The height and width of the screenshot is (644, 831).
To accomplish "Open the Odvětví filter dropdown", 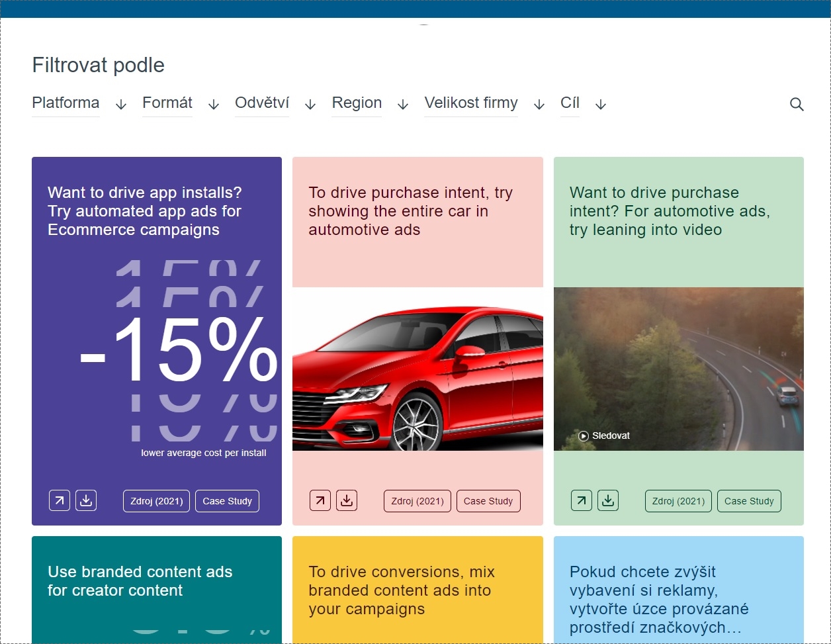I will (x=261, y=103).
